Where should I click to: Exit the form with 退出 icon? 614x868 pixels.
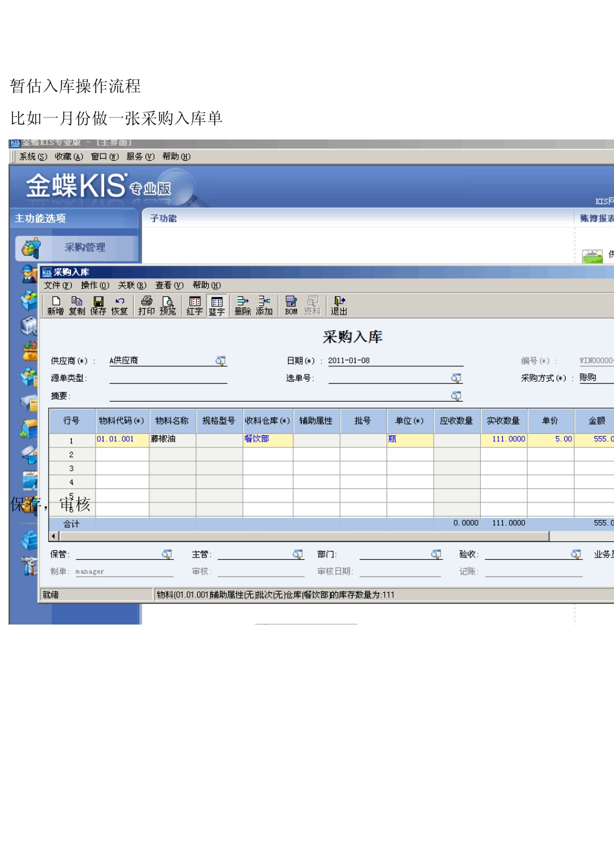(339, 305)
